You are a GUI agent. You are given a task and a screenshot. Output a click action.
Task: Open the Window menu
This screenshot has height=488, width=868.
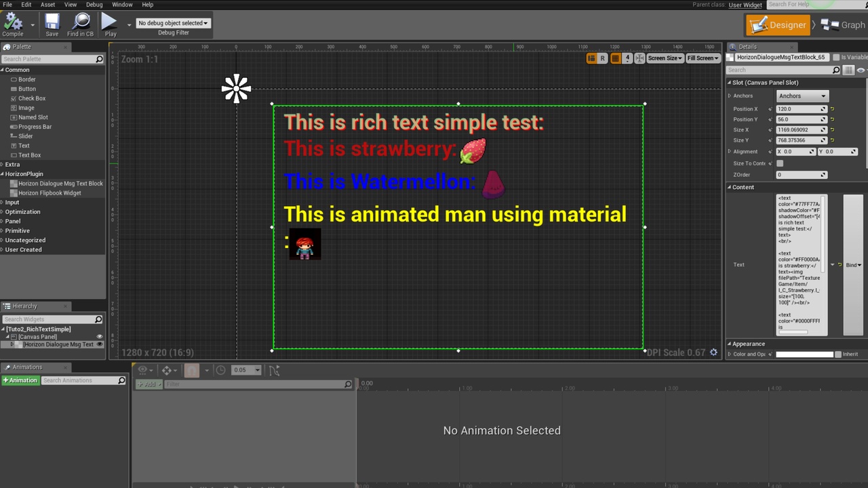pyautogui.click(x=122, y=5)
